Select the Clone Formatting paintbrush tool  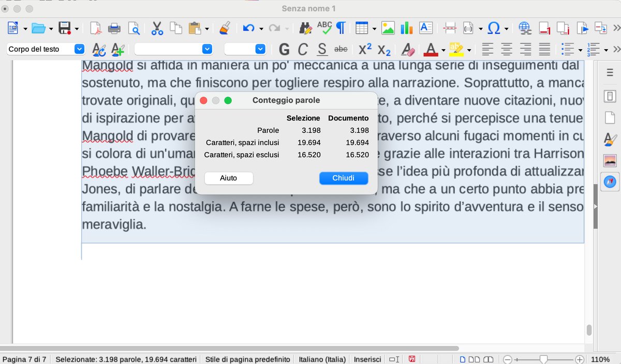(224, 27)
